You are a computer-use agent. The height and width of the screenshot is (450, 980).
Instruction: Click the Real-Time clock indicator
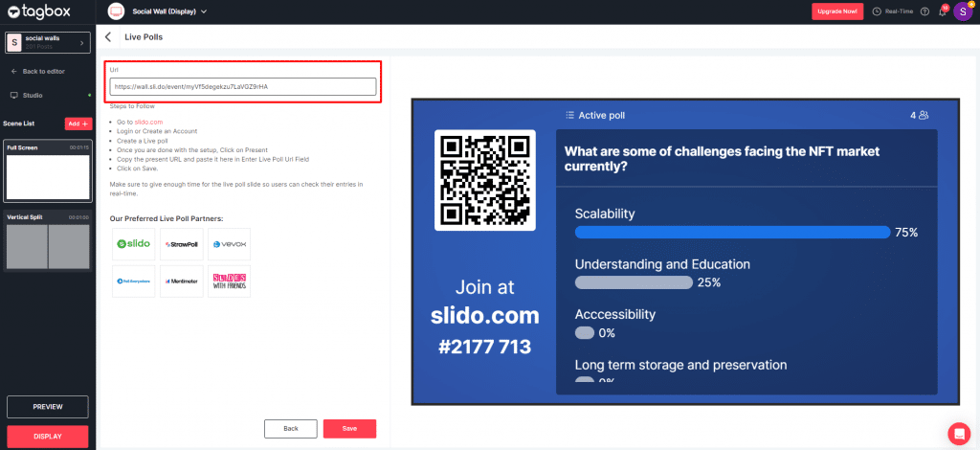(x=893, y=11)
